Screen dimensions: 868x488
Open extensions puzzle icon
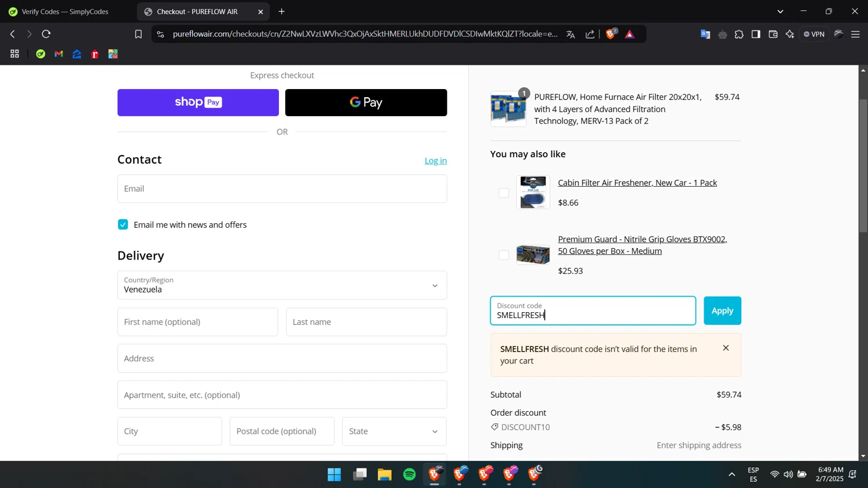pyautogui.click(x=739, y=34)
